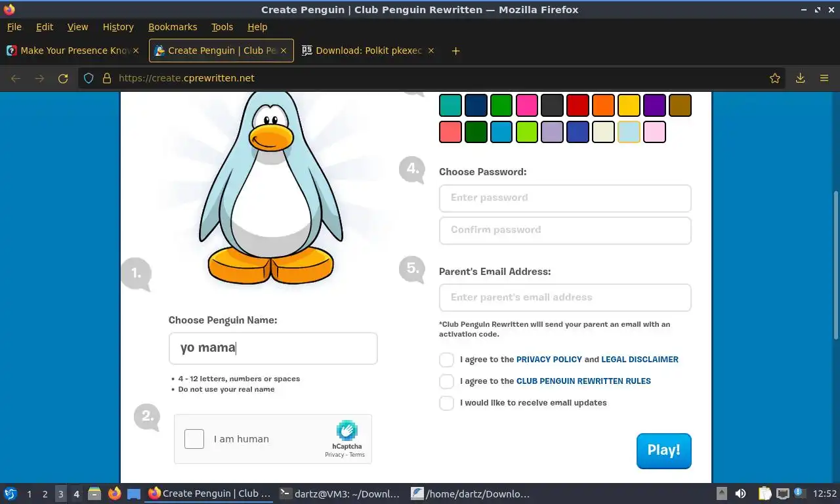Reload the page with the refresh icon

click(x=63, y=78)
